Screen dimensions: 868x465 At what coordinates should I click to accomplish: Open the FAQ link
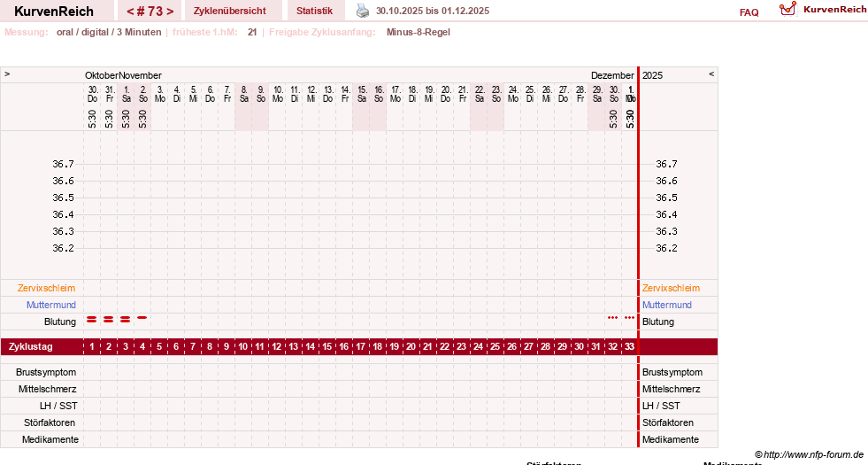coord(749,12)
